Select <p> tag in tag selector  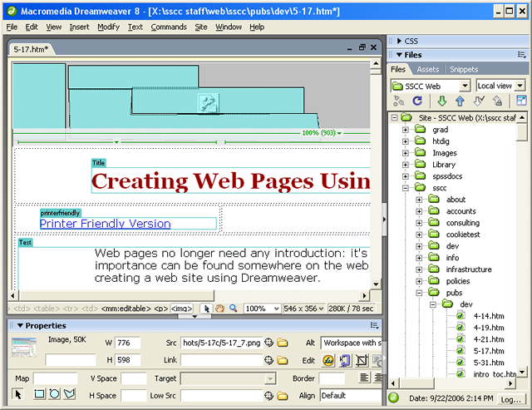point(160,309)
